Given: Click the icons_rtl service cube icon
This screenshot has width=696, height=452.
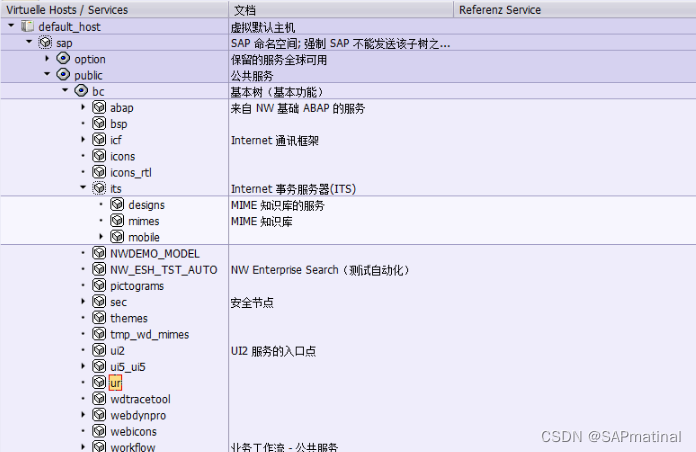Looking at the screenshot, I should pos(99,172).
